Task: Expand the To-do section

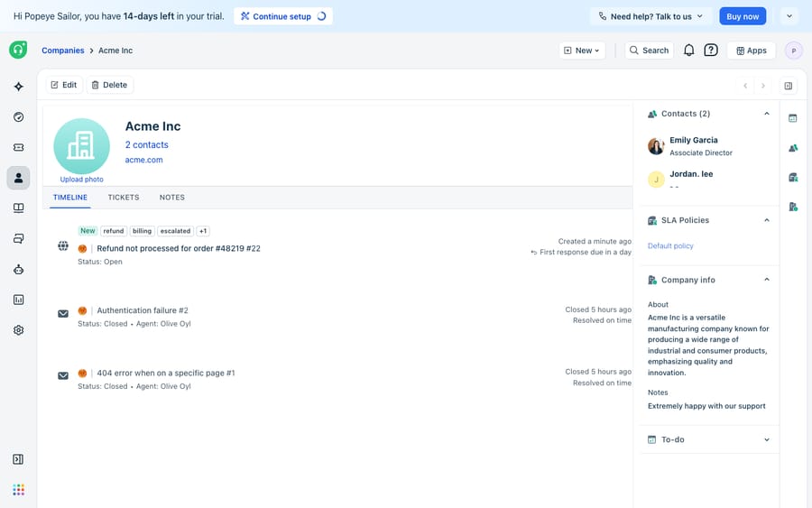Action: point(766,439)
